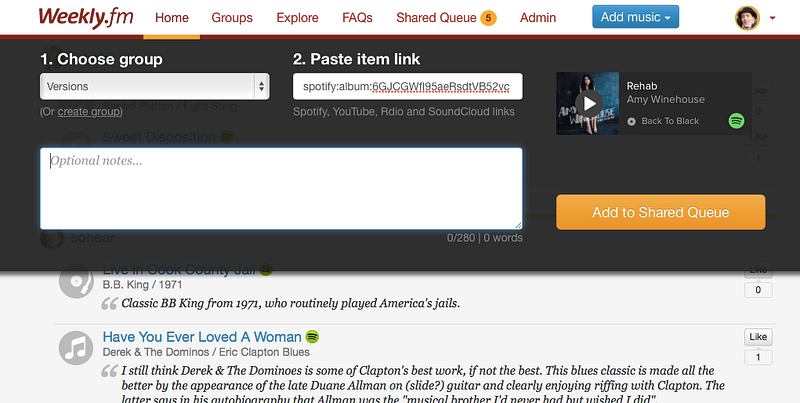Screen dimensions: 800x403
Task: Click Add to Shared Queue button
Action: (x=661, y=212)
